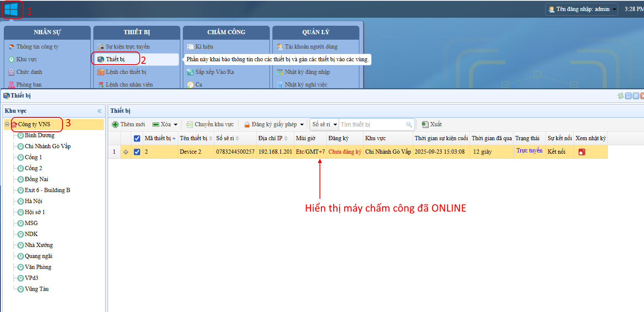Click the plus icon in Device 2 row
Screen dimensions: 644x312
(x=125, y=152)
